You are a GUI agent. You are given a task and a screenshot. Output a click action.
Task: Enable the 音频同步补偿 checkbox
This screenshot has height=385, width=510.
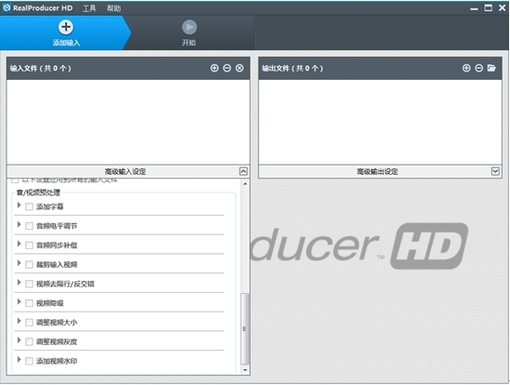point(29,245)
